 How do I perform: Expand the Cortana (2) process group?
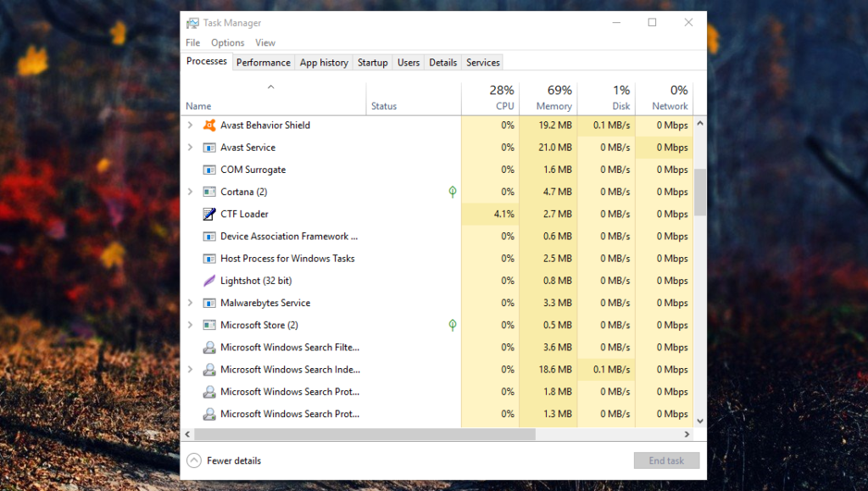click(x=190, y=192)
